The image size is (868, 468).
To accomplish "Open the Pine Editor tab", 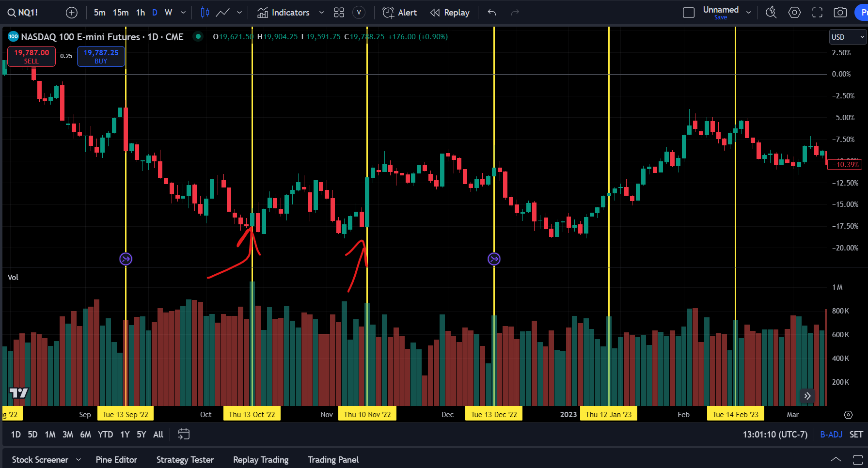I will 116,460.
